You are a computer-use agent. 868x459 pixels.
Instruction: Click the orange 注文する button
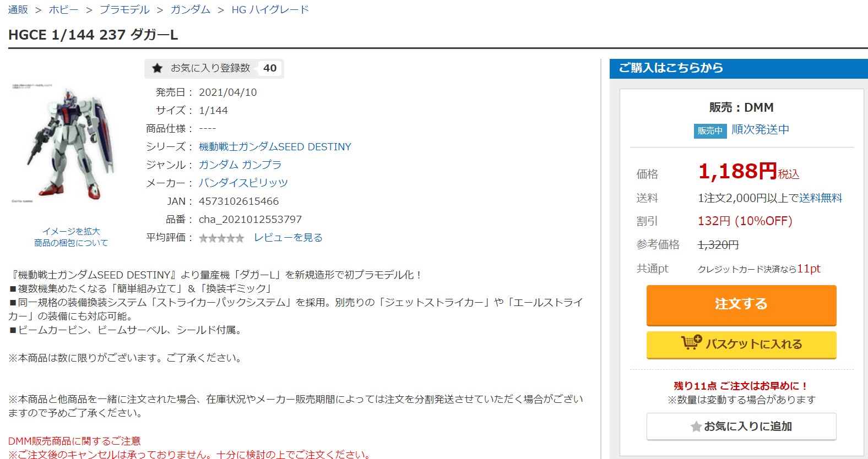point(741,304)
